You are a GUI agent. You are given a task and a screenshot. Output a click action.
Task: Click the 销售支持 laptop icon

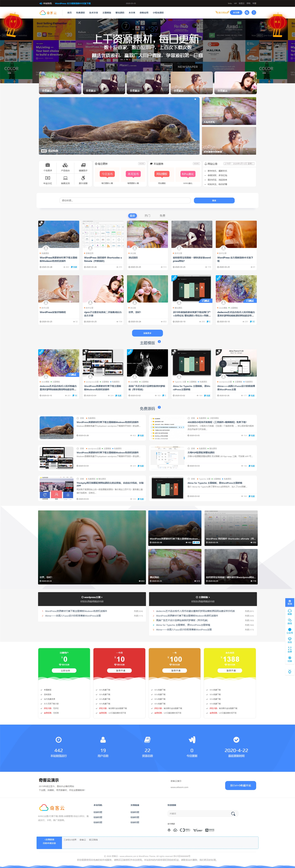(65, 178)
